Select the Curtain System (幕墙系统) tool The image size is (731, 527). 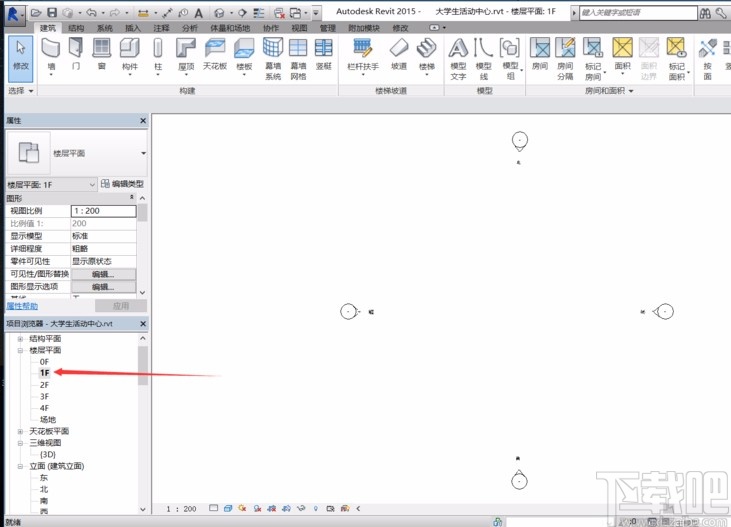(x=273, y=58)
